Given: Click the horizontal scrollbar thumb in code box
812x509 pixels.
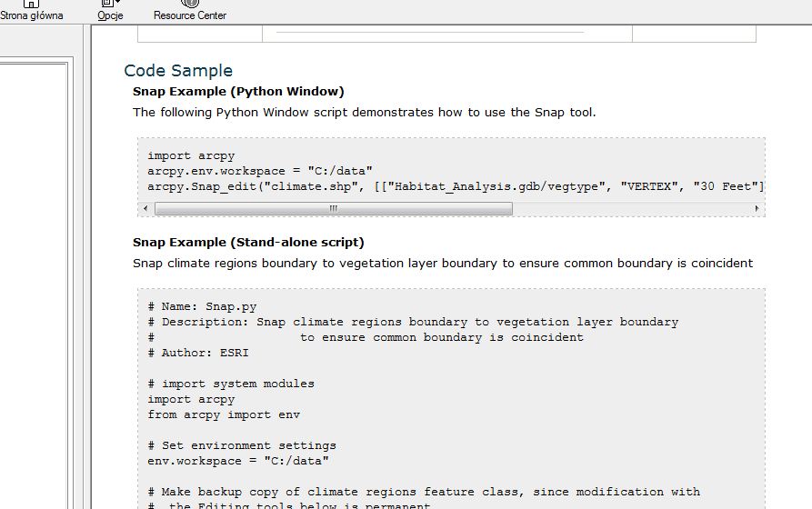Looking at the screenshot, I should point(334,208).
